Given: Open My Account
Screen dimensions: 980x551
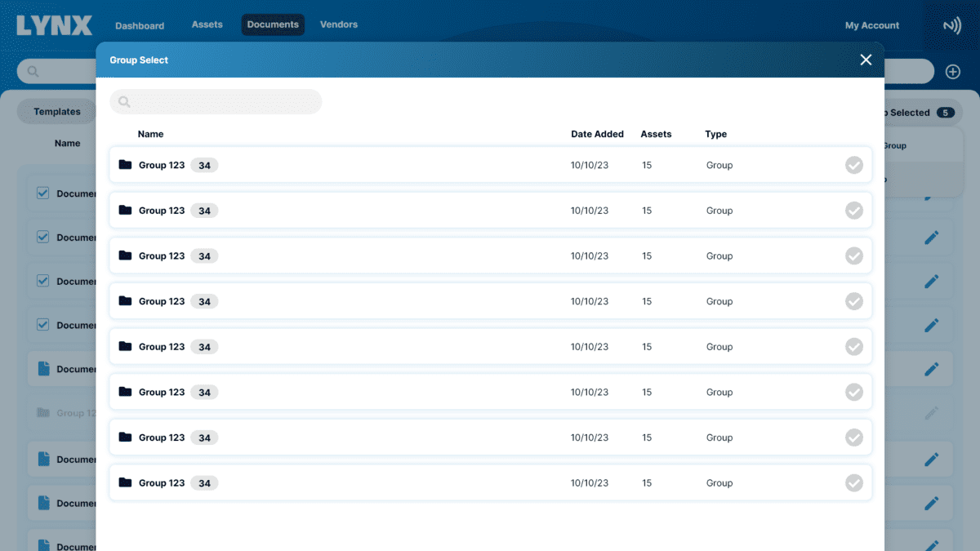Looking at the screenshot, I should pyautogui.click(x=871, y=25).
